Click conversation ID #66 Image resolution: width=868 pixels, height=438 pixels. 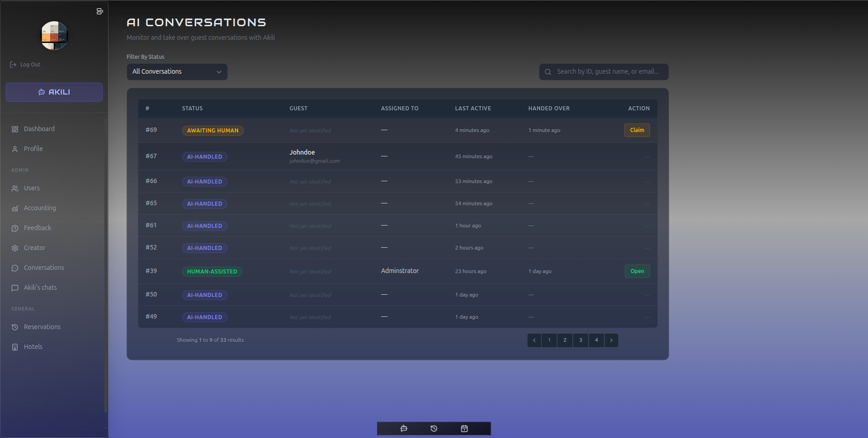pos(151,181)
